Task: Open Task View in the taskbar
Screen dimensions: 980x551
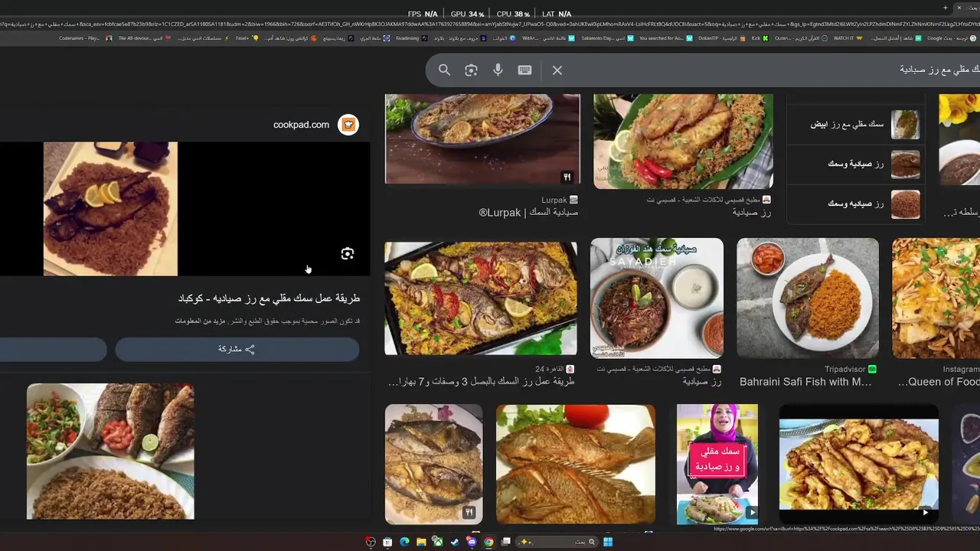Action: click(505, 542)
